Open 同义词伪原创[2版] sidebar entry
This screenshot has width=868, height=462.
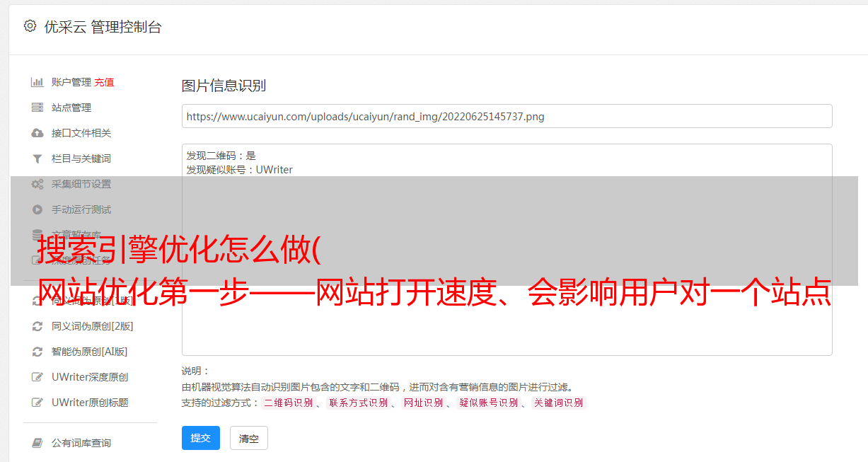click(93, 326)
